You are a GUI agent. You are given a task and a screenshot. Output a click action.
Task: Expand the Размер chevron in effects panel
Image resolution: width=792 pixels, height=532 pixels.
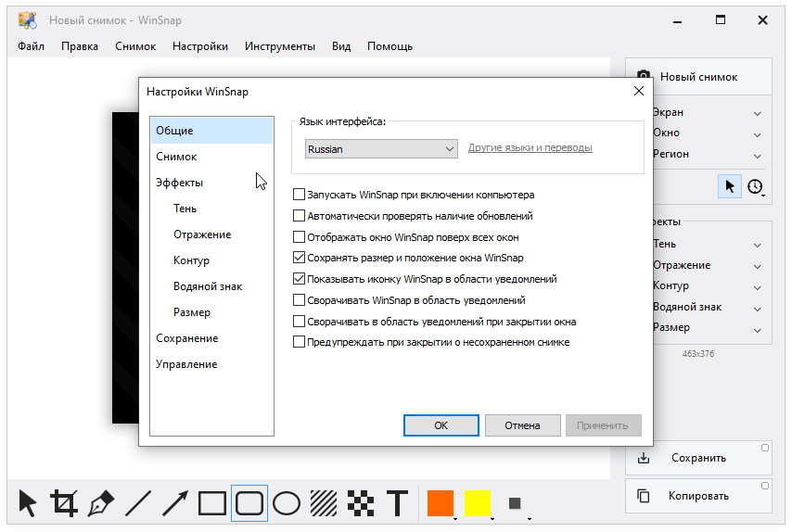coord(758,331)
